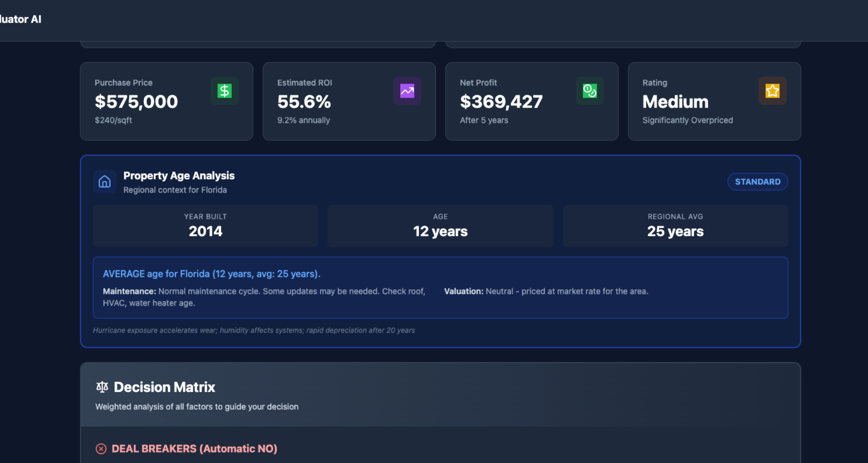Select the purple trend chart icon for Estimated ROI
The image size is (868, 463).
point(407,91)
